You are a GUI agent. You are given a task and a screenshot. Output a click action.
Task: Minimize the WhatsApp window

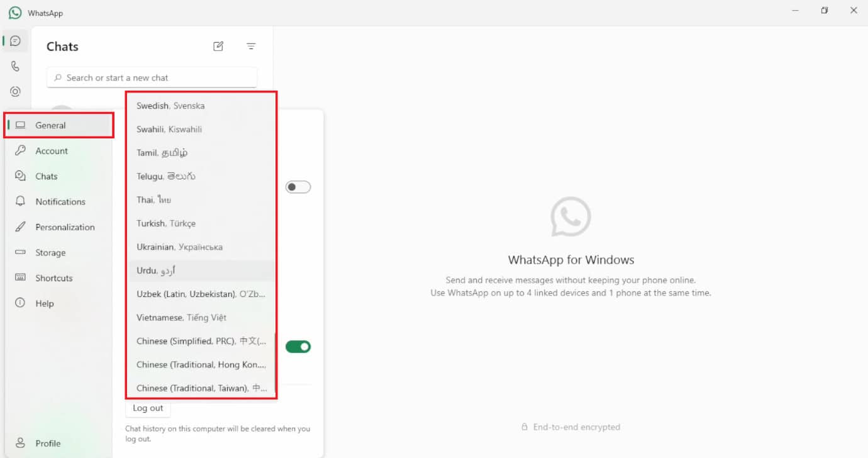(x=796, y=11)
